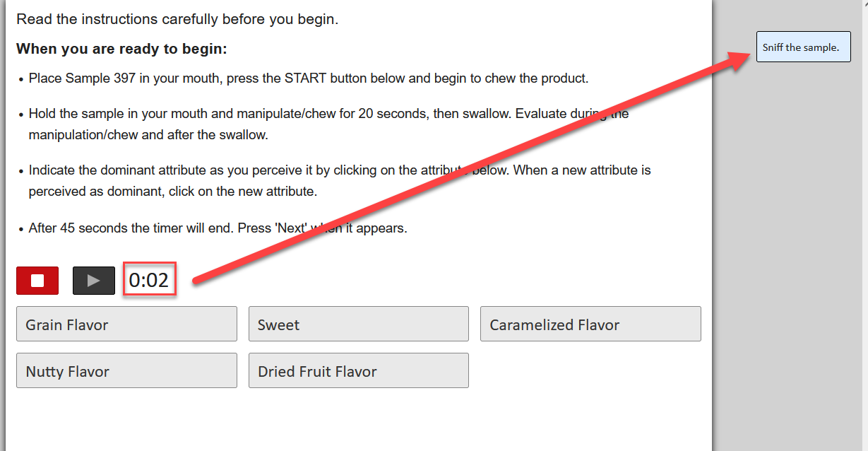This screenshot has height=451, width=868.
Task: Mark Dried Fruit Flavor as dominant
Action: 358,371
